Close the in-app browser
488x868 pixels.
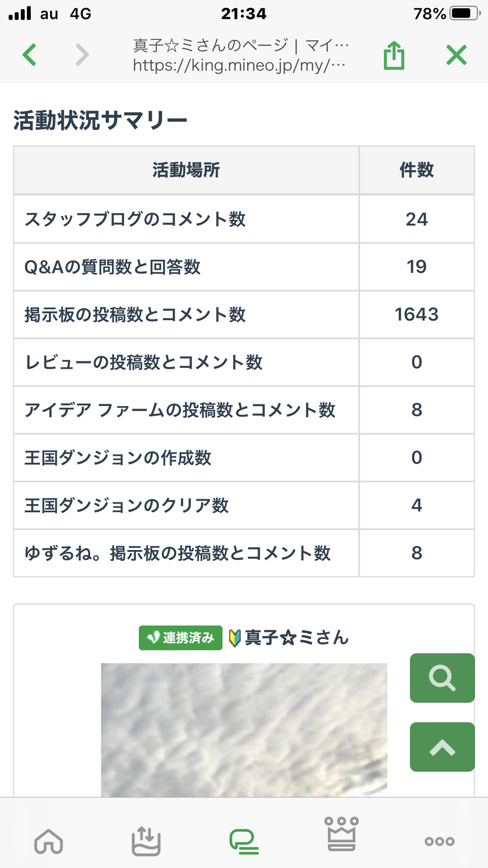(x=456, y=55)
